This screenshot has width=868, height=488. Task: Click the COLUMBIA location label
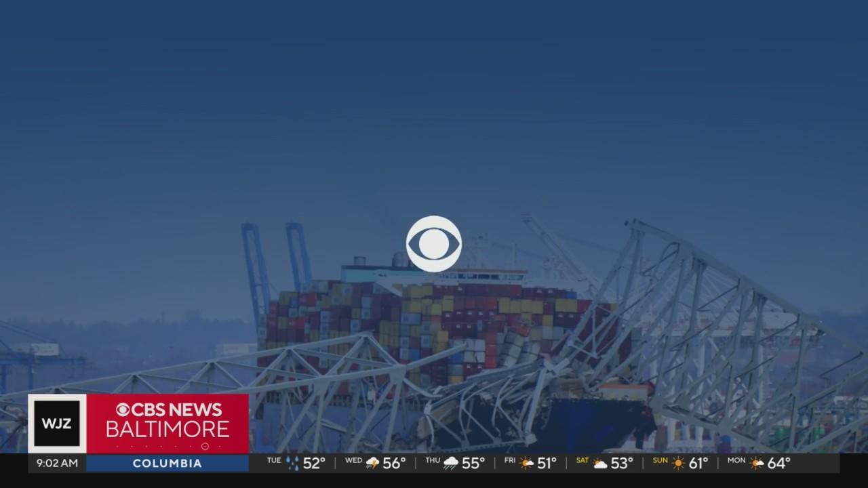point(167,464)
